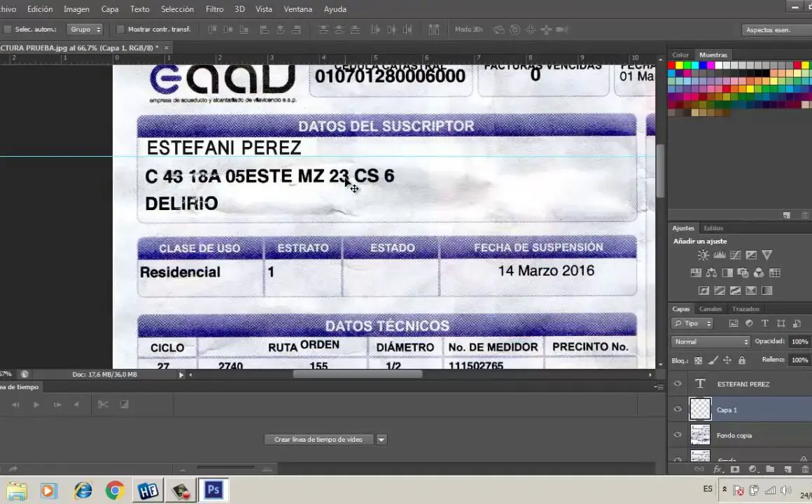Screen dimensions: 812x504
Task: Add a Vibrance adjustment
Action: click(767, 255)
